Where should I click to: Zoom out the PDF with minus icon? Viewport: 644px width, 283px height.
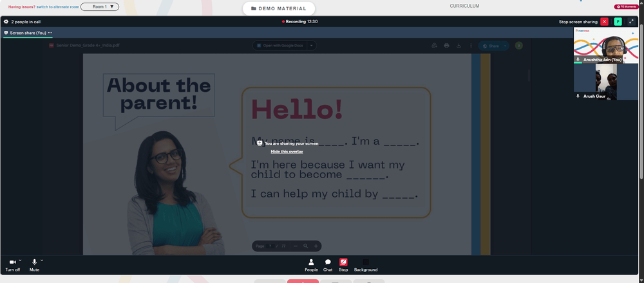(x=296, y=246)
